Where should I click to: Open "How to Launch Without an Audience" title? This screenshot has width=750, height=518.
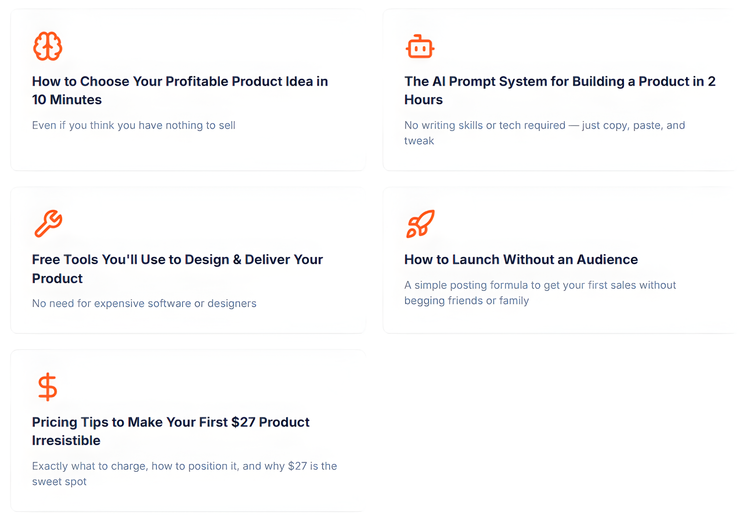point(521,259)
